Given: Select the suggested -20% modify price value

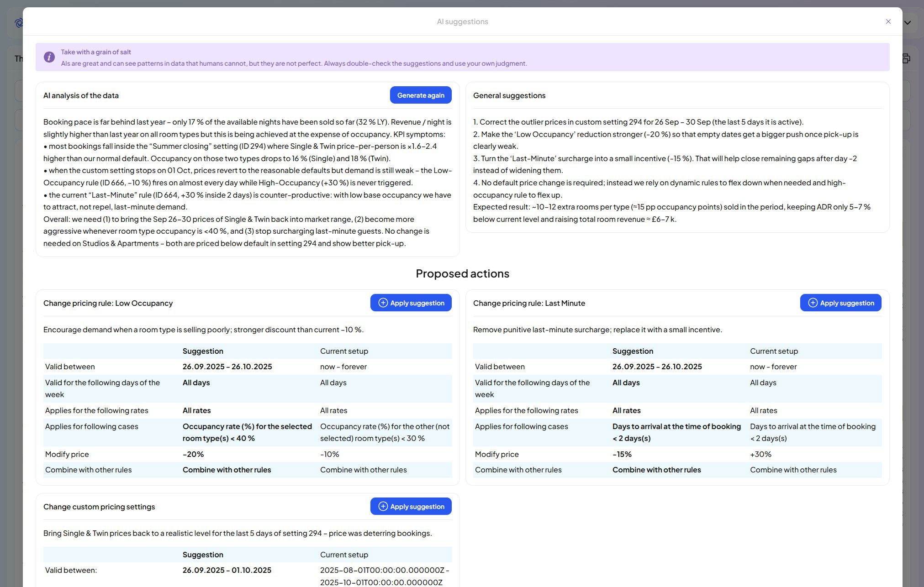Looking at the screenshot, I should pos(193,454).
